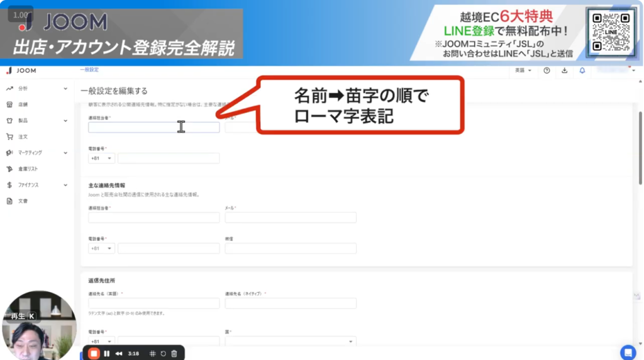The image size is (644, 360).
Task: Delete the recording with trash icon
Action: pos(174,354)
